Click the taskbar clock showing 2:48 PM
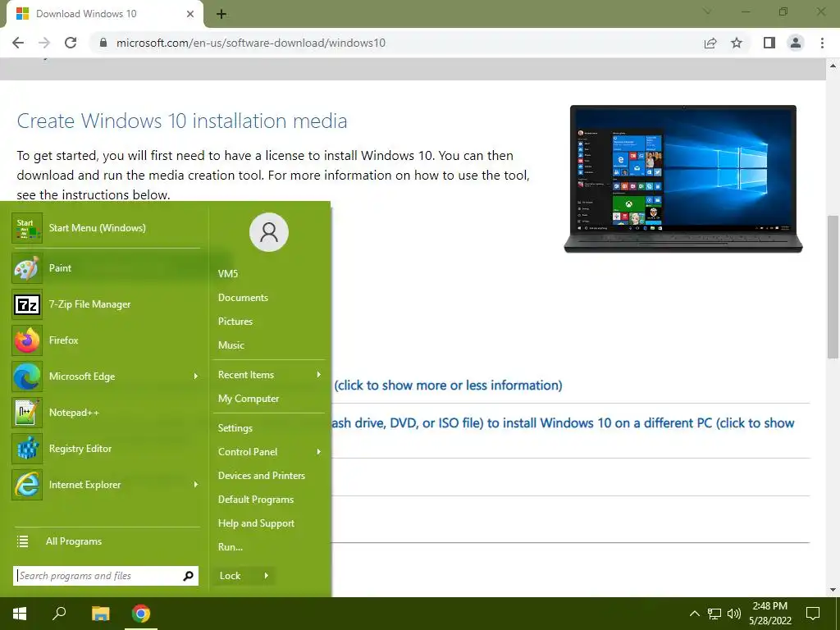This screenshot has height=630, width=840. (x=769, y=614)
